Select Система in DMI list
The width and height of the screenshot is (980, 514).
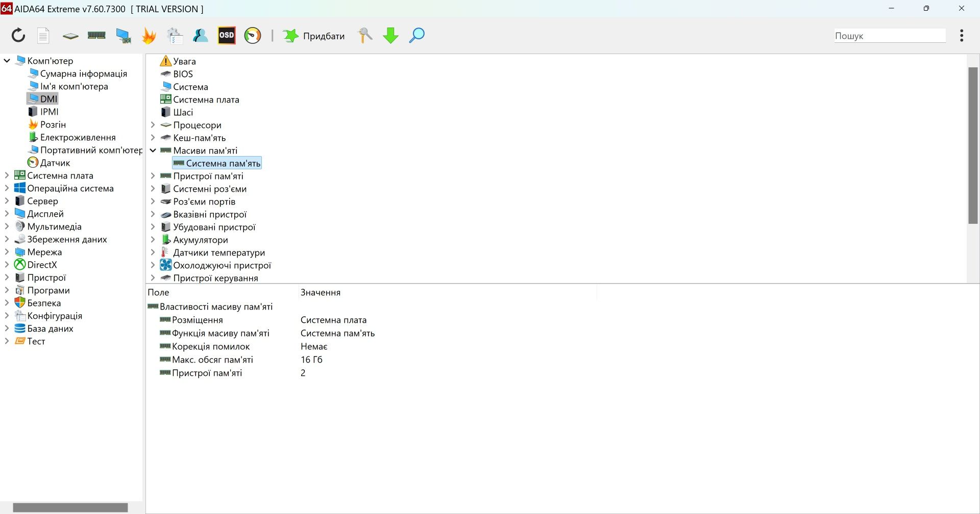pos(190,87)
